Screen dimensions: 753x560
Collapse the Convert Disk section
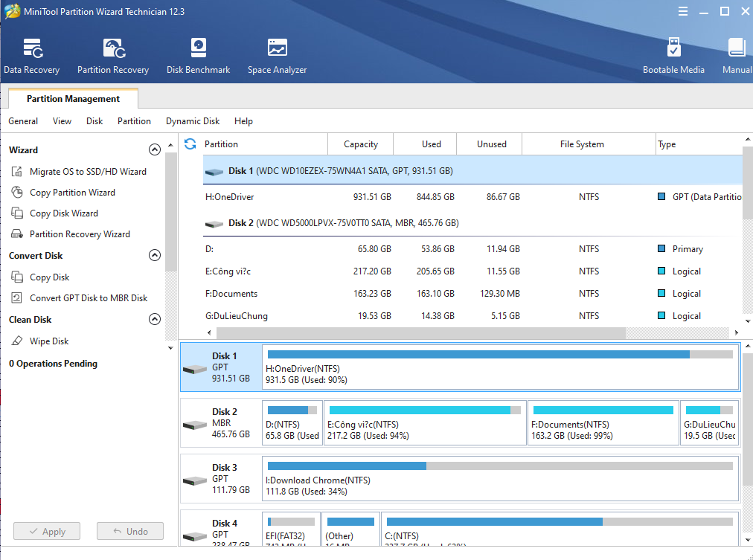point(155,255)
